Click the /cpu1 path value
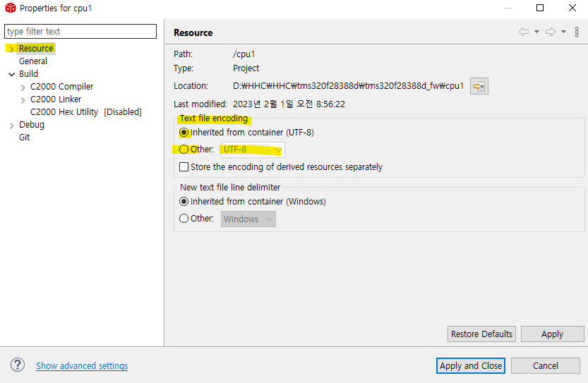The height and width of the screenshot is (383, 588). pyautogui.click(x=244, y=54)
